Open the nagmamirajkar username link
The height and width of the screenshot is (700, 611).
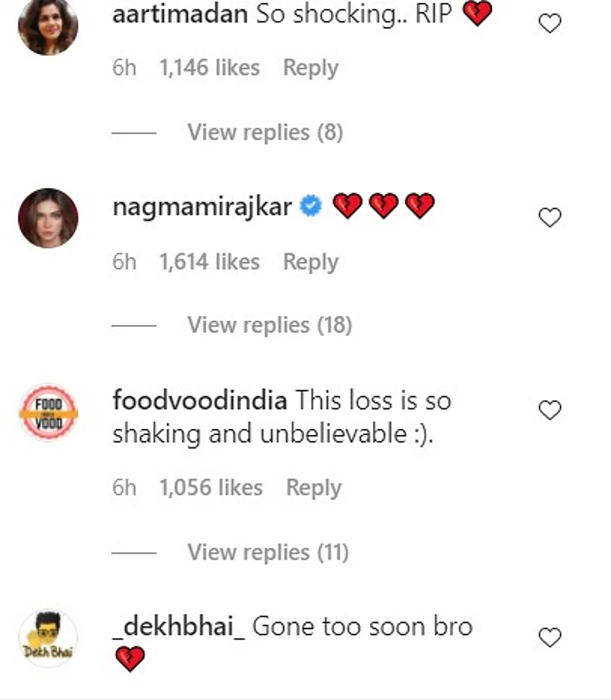point(202,206)
